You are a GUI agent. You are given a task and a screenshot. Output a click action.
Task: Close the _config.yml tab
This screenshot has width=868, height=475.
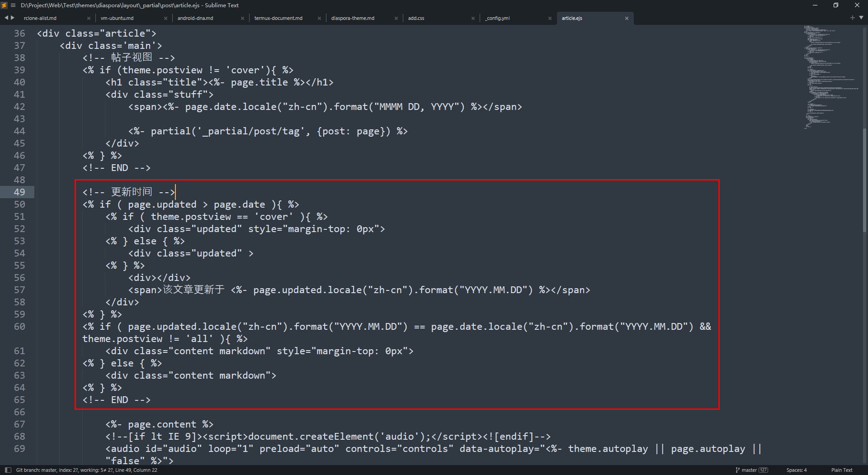[x=550, y=19]
